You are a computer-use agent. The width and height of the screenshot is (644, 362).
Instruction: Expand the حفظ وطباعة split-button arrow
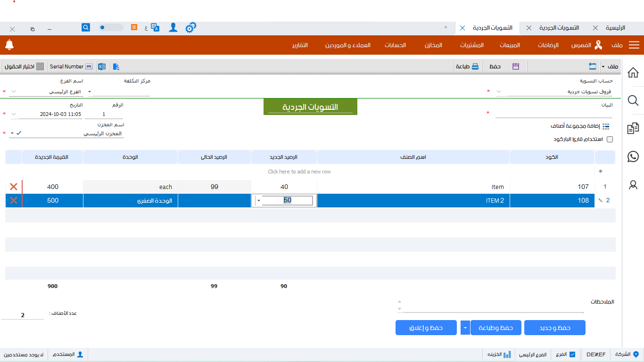tap(465, 328)
